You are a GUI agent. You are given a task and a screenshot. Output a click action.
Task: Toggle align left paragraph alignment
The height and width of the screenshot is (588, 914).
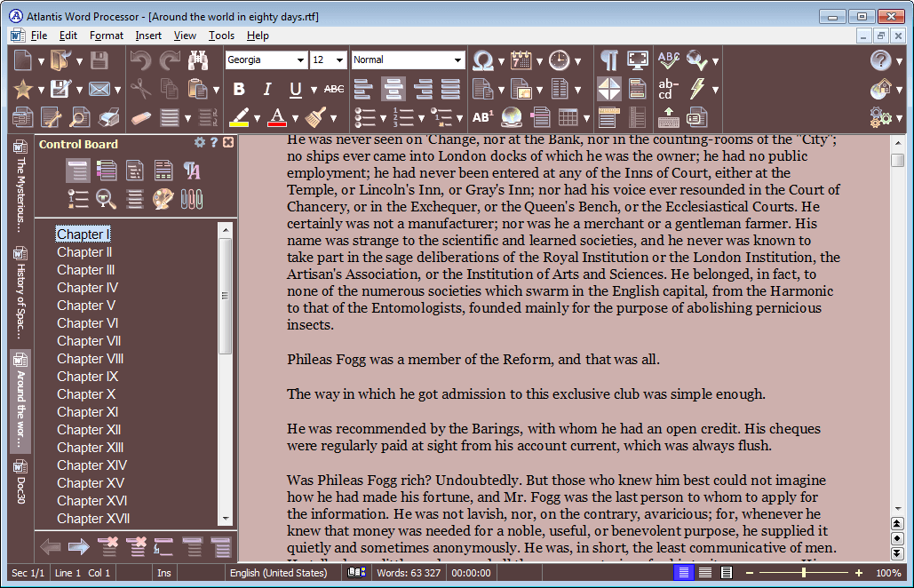tap(364, 89)
